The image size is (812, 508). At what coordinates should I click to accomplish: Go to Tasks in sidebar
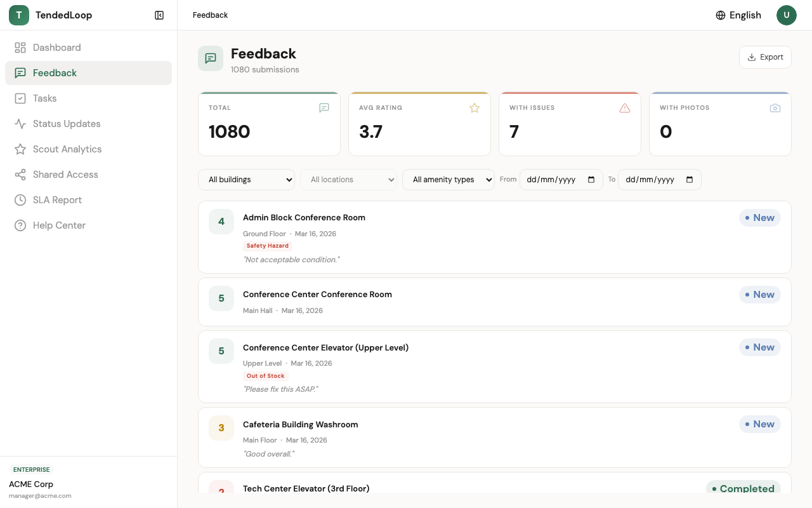point(45,98)
